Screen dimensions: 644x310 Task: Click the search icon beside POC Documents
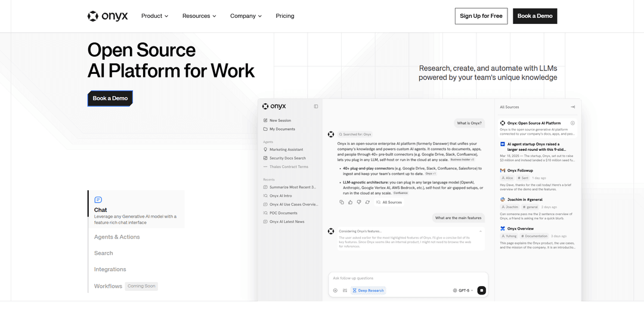pyautogui.click(x=265, y=213)
